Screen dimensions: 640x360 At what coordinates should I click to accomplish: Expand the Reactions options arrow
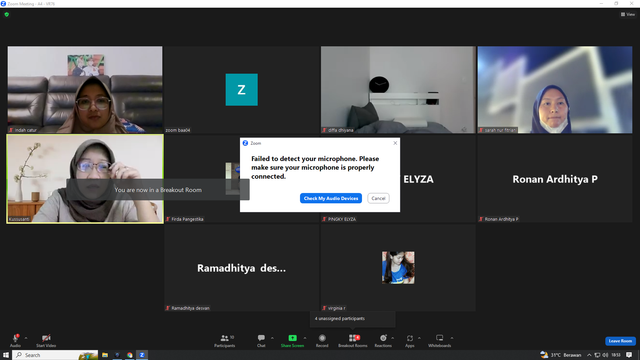pos(393,338)
